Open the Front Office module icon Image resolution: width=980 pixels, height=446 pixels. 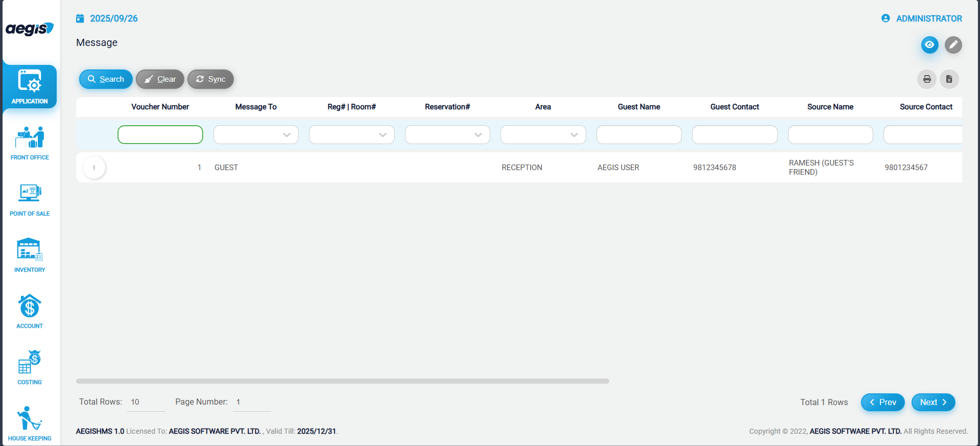[x=30, y=138]
